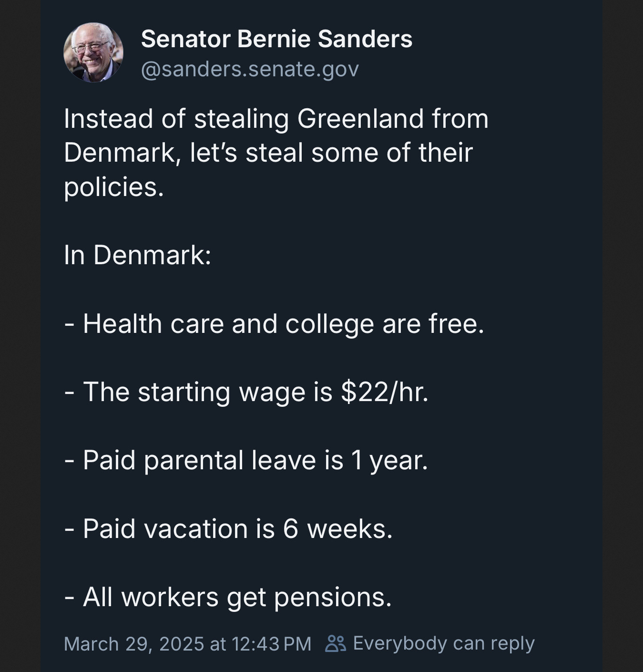The image size is (643, 672).
Task: Click the people icon beside reply settings
Action: [x=335, y=643]
